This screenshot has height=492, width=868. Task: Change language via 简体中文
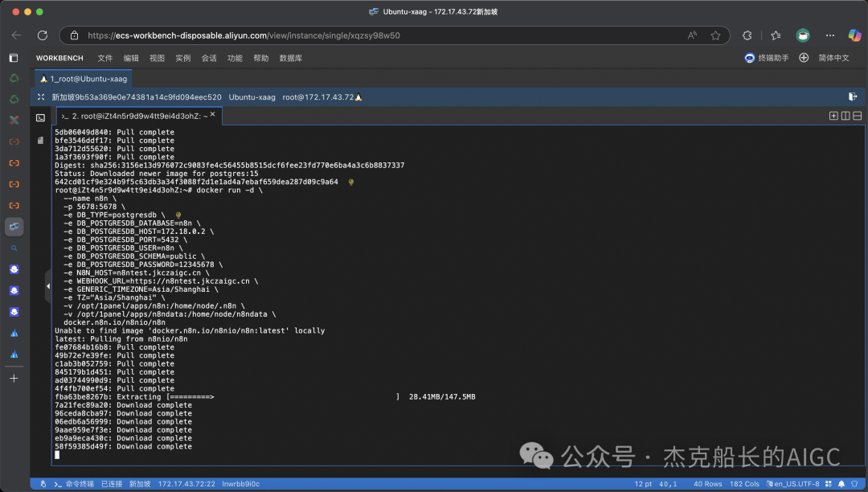[x=833, y=58]
